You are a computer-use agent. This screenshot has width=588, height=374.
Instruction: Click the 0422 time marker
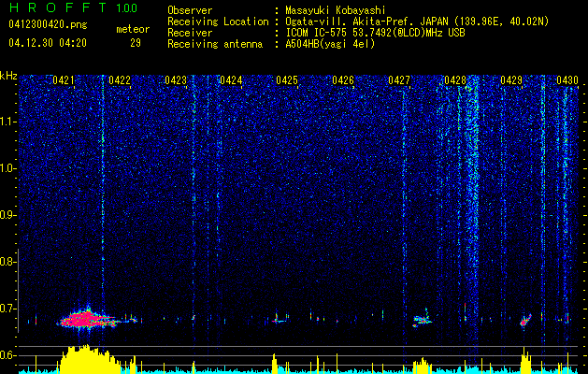[120, 79]
